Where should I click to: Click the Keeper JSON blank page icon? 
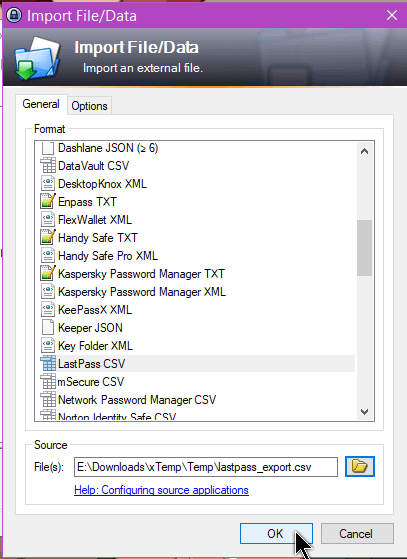click(x=48, y=328)
